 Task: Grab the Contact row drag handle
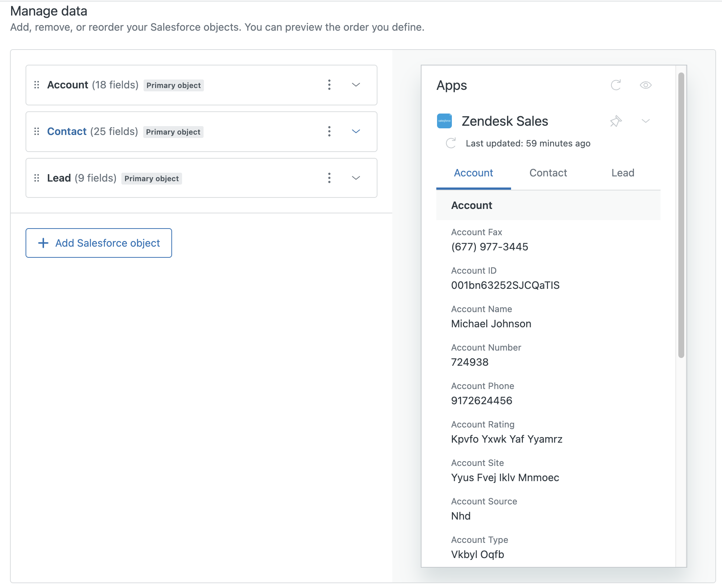37,132
